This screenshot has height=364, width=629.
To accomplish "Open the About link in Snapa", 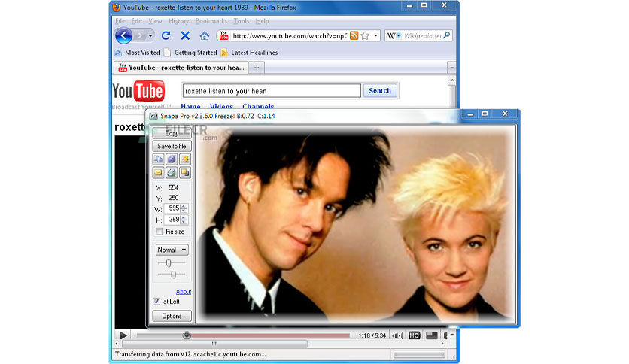I will (184, 292).
